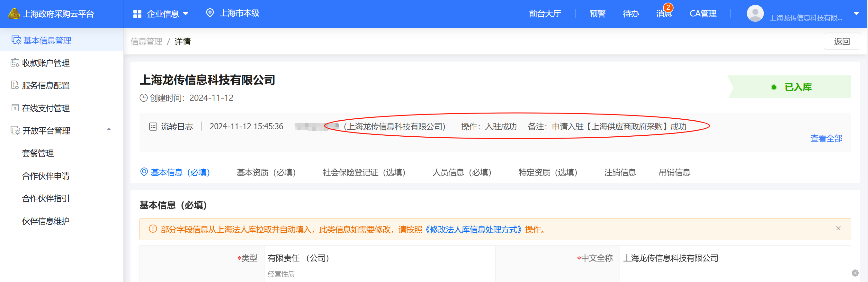
Task: Click the 企业信息 grid icon
Action: [x=137, y=14]
